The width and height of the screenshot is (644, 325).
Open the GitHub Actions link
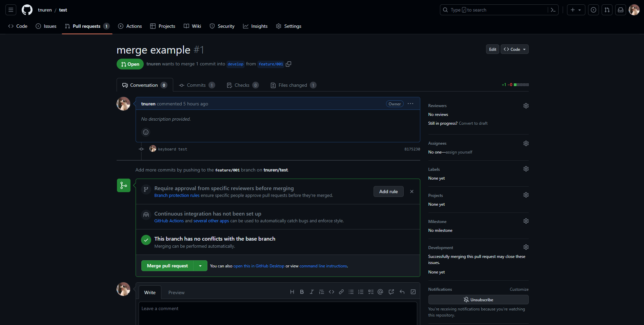click(169, 221)
